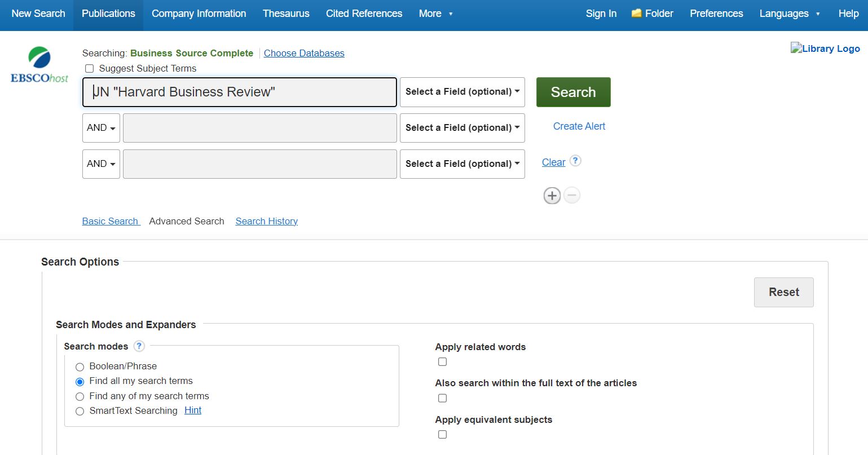Open the Hint link for SmartText Searching

click(x=193, y=410)
